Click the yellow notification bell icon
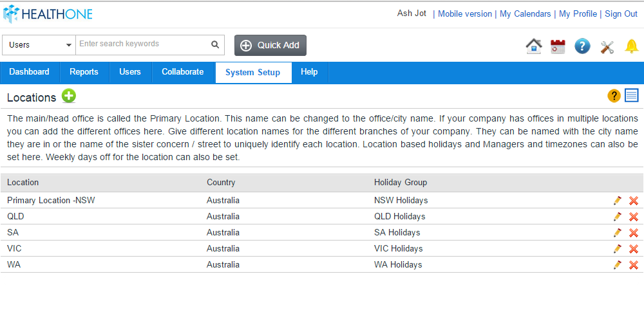Image resolution: width=644 pixels, height=319 pixels. pos(631,46)
